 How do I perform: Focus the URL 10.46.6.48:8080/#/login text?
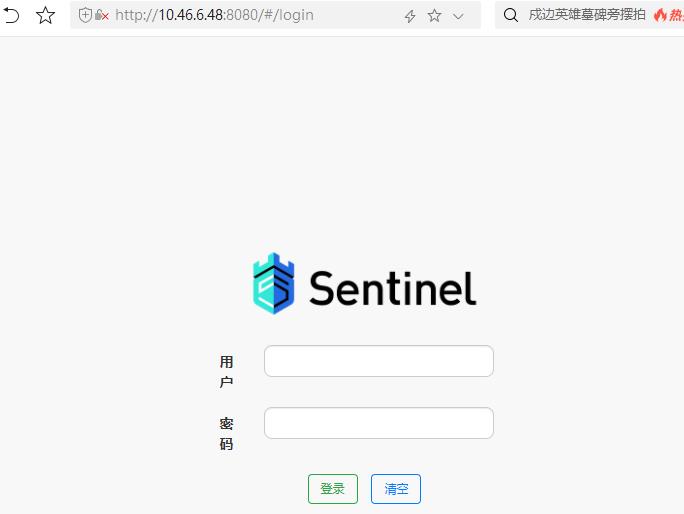(x=214, y=15)
